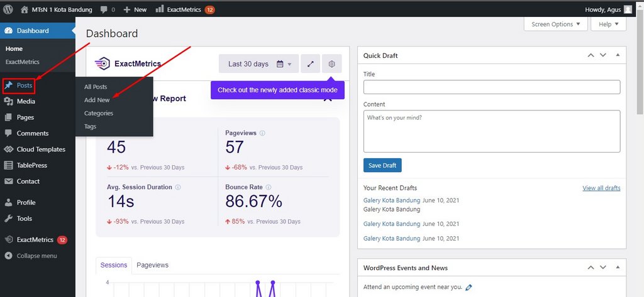Click the Cloud Templates icon in sidebar
Viewport: 644px width, 297px height.
point(9,149)
